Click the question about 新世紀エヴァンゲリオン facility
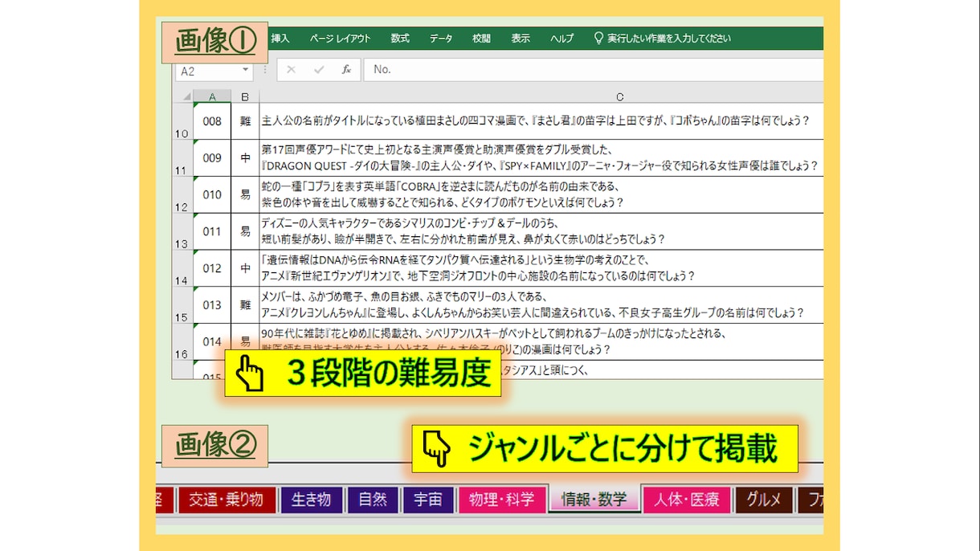Image resolution: width=980 pixels, height=551 pixels. click(541, 268)
